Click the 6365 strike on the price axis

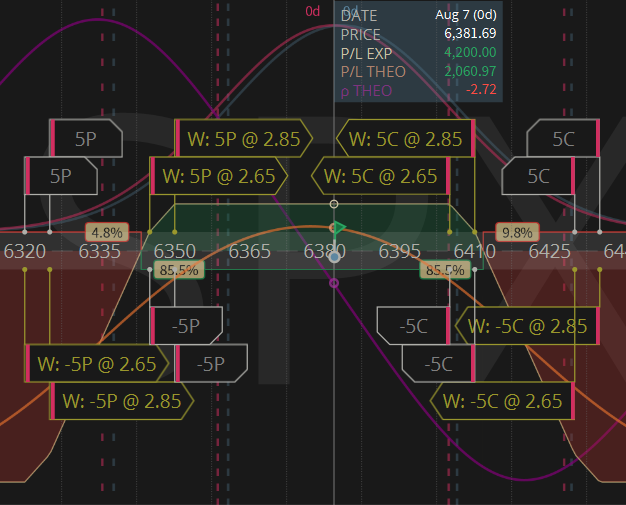[x=250, y=252]
